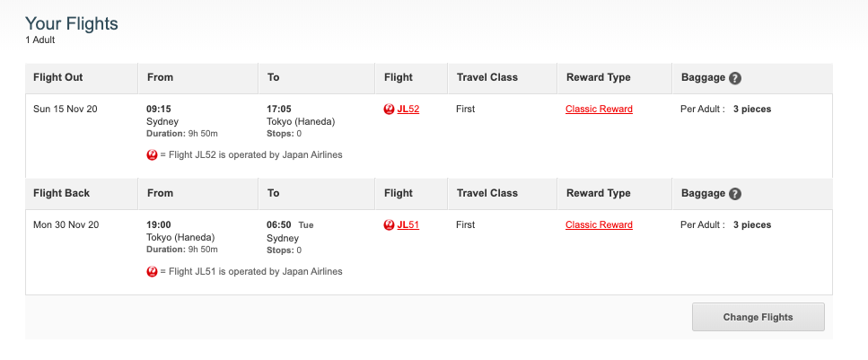Select the Flight Back column header

pyautogui.click(x=61, y=193)
